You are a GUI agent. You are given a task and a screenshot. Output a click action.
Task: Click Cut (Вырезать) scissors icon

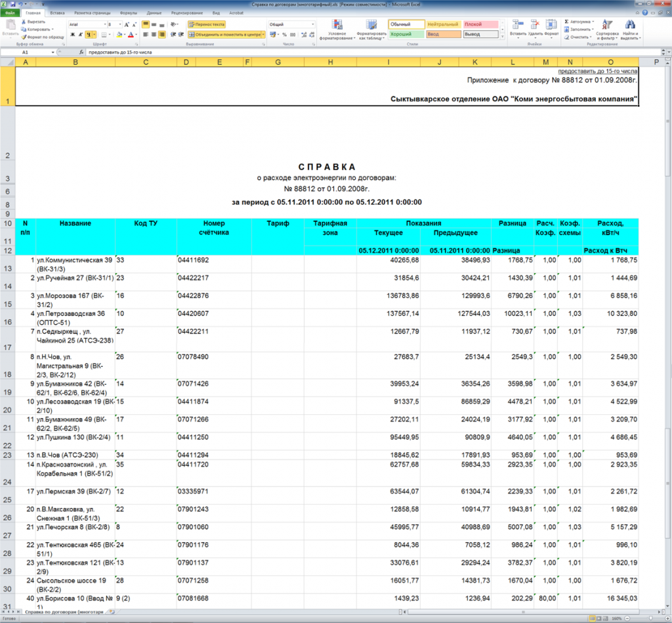[x=24, y=22]
